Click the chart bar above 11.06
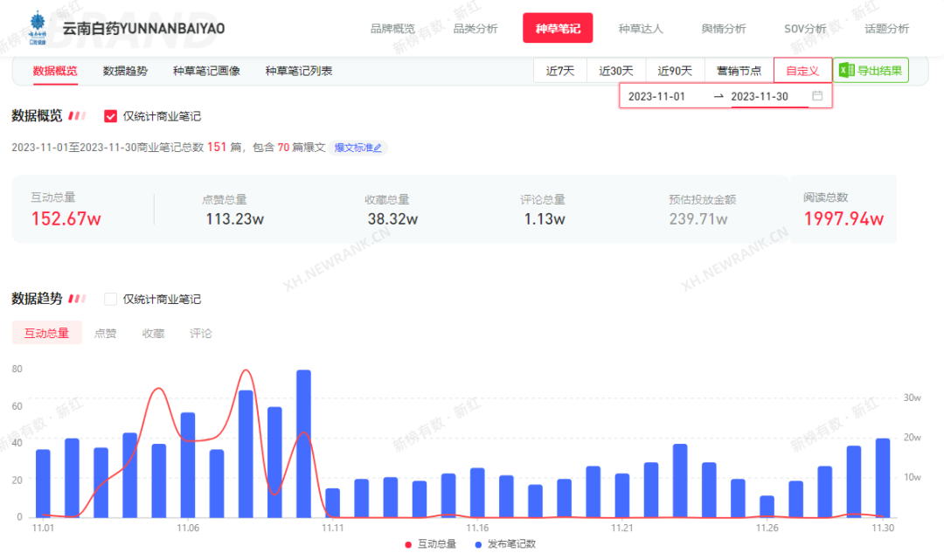 coord(188,465)
